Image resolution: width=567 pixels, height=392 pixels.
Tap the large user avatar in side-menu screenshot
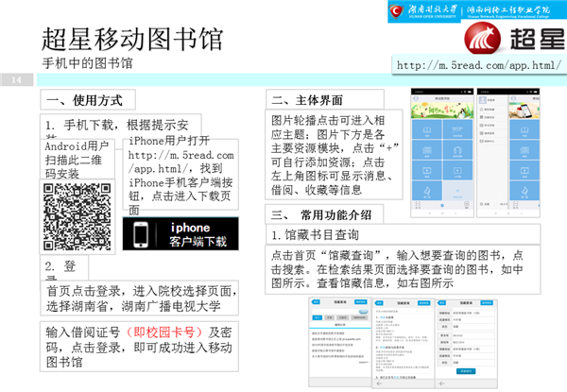482,100
